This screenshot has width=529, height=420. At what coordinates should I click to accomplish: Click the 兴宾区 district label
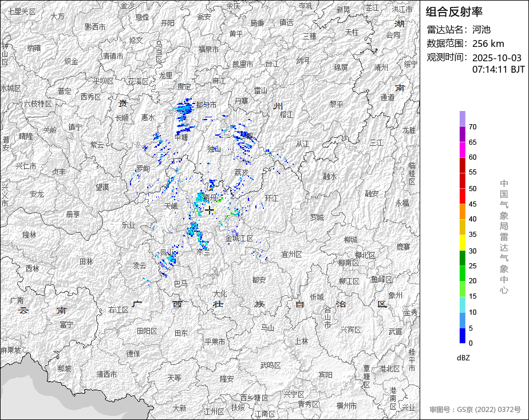coord(350,330)
